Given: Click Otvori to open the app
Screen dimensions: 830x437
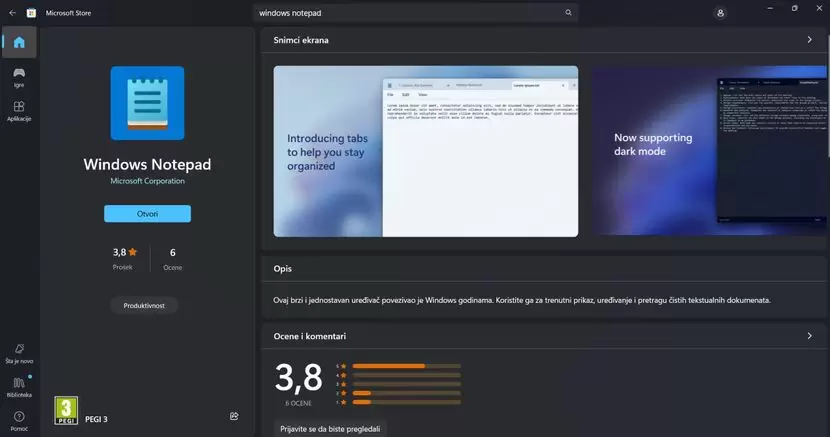Looking at the screenshot, I should click(147, 214).
